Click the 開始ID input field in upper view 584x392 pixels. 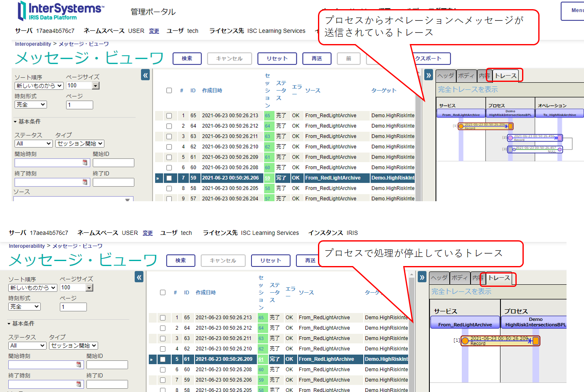[x=113, y=163]
